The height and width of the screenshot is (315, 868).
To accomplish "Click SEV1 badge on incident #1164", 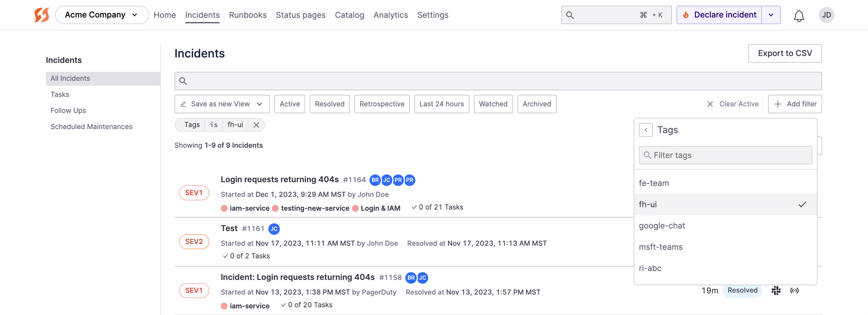I will [194, 193].
